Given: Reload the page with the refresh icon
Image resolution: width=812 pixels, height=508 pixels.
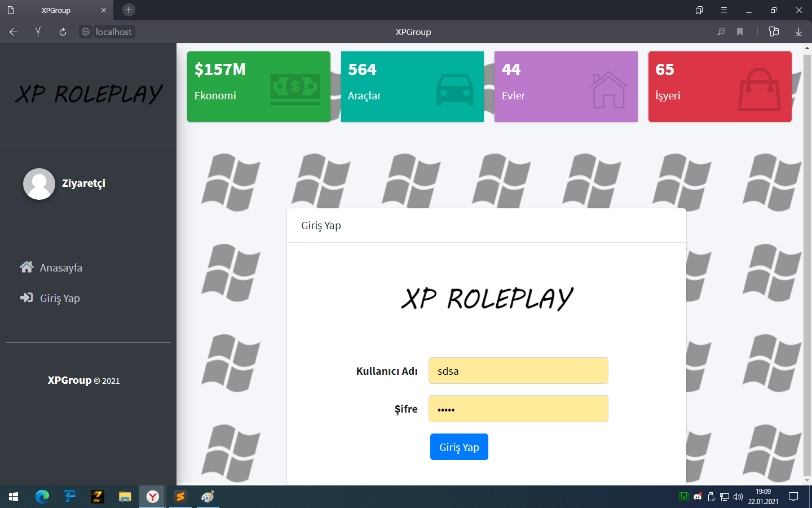Looking at the screenshot, I should pyautogui.click(x=63, y=32).
